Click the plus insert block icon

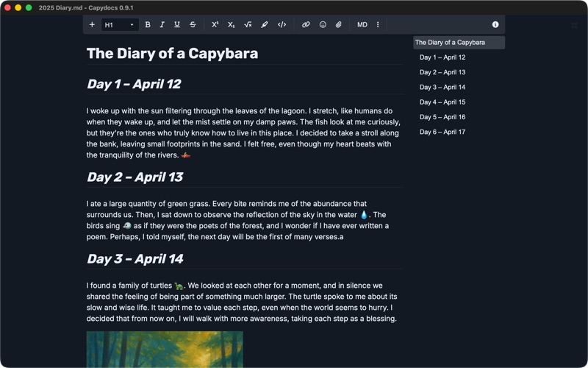tap(92, 25)
